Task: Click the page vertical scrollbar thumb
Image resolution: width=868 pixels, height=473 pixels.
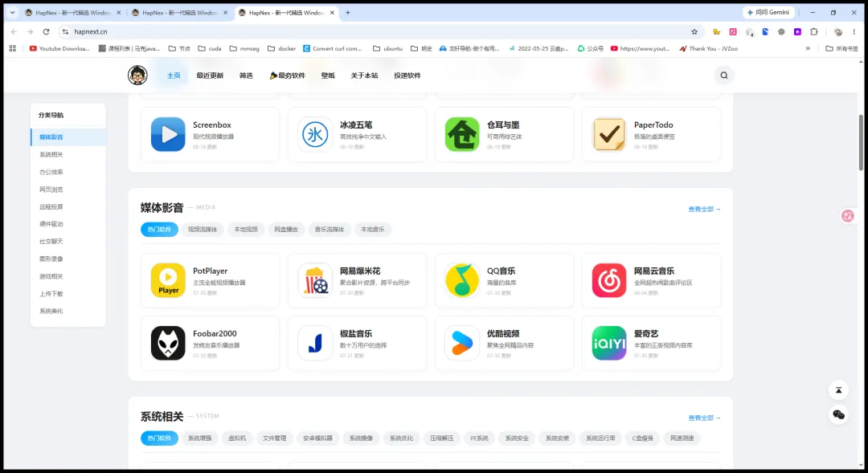Action: 861,143
